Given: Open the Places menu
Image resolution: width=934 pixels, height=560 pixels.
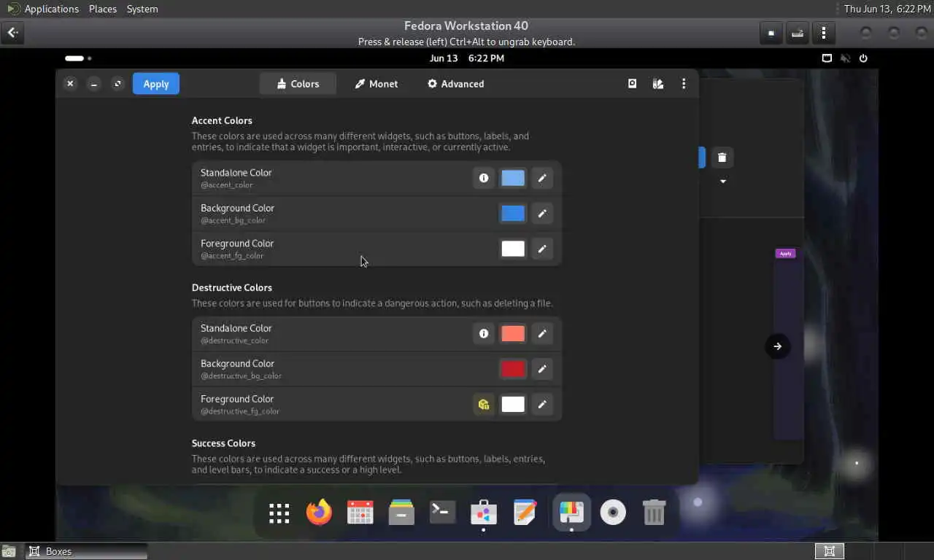Looking at the screenshot, I should 103,9.
